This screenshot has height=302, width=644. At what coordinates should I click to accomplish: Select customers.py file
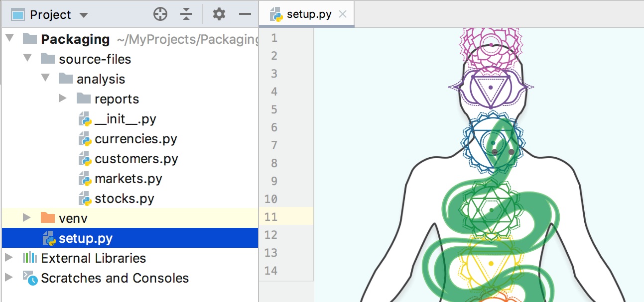click(x=130, y=158)
